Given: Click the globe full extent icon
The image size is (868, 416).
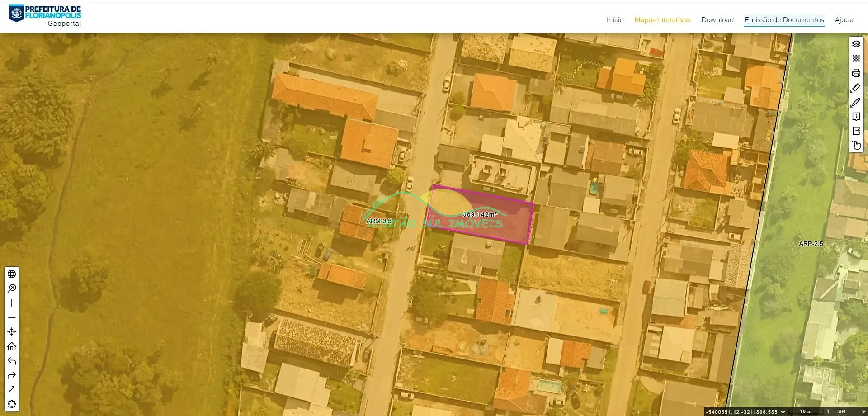Looking at the screenshot, I should pos(12,274).
